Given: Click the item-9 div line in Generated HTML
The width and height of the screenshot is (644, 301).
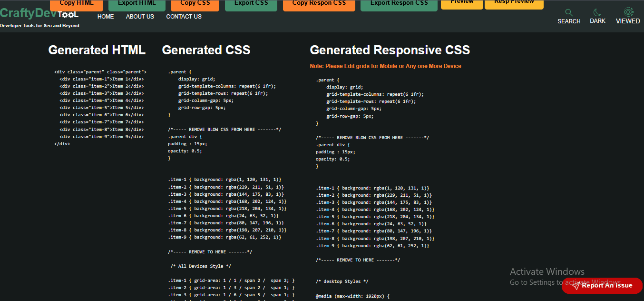Looking at the screenshot, I should [102, 137].
